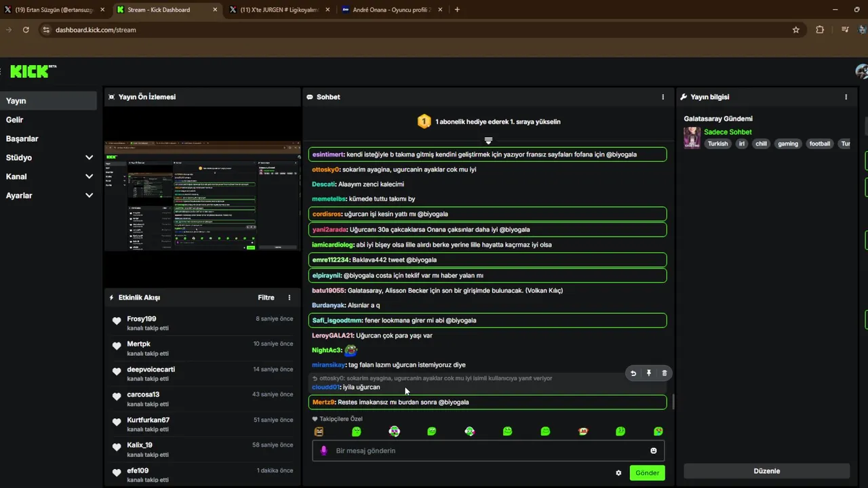Switch to the André Onana browser tab
Image resolution: width=868 pixels, height=488 pixels.
[391, 9]
